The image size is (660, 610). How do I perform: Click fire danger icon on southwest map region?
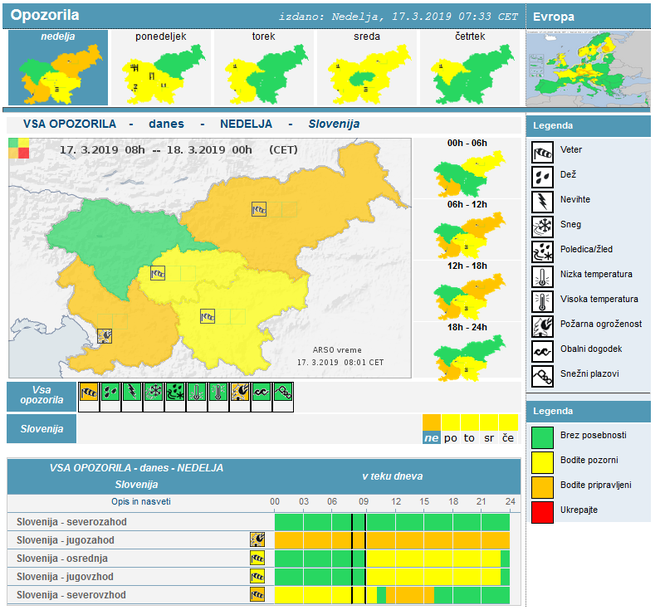104,336
